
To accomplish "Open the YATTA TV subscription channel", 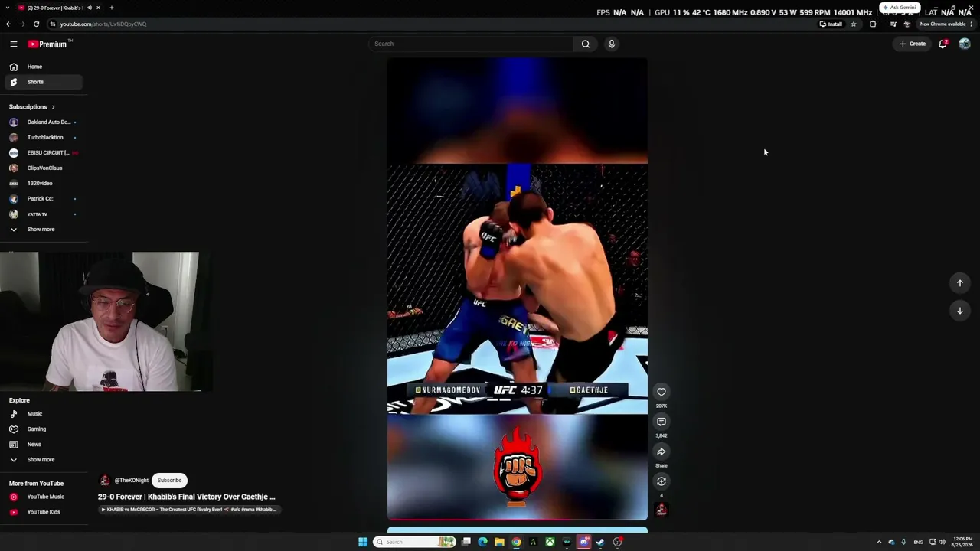I will [43, 214].
